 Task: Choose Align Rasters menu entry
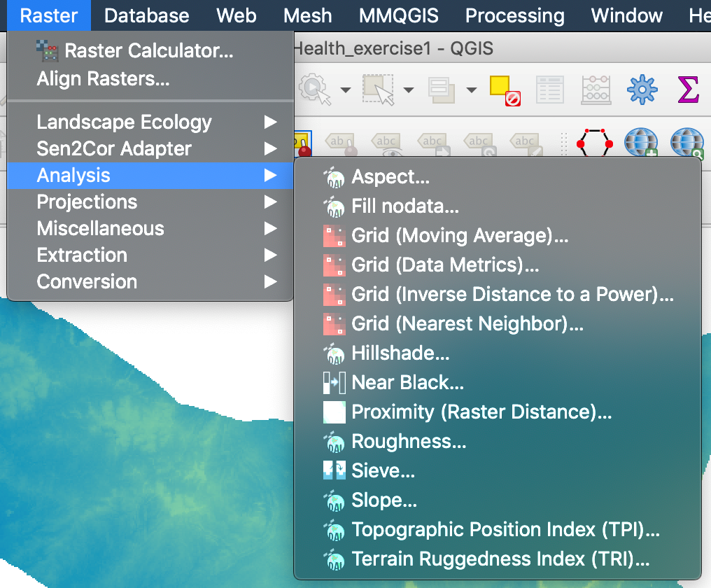point(150,78)
